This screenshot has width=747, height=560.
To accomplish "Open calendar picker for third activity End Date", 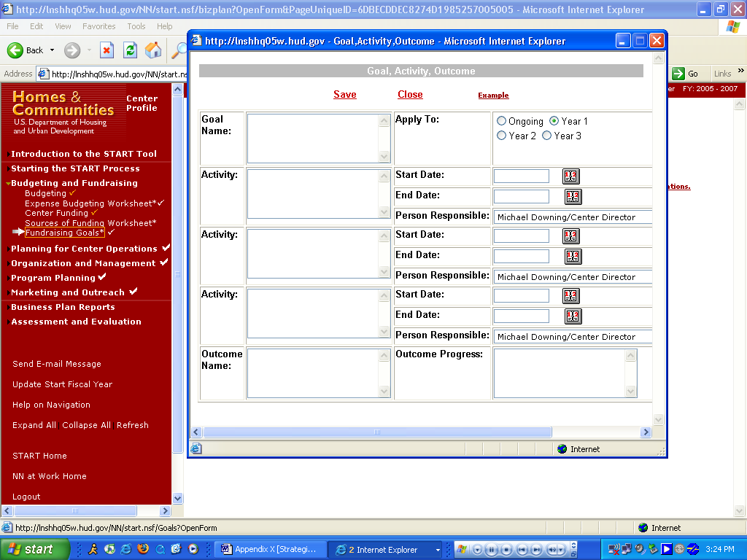I will pos(573,316).
